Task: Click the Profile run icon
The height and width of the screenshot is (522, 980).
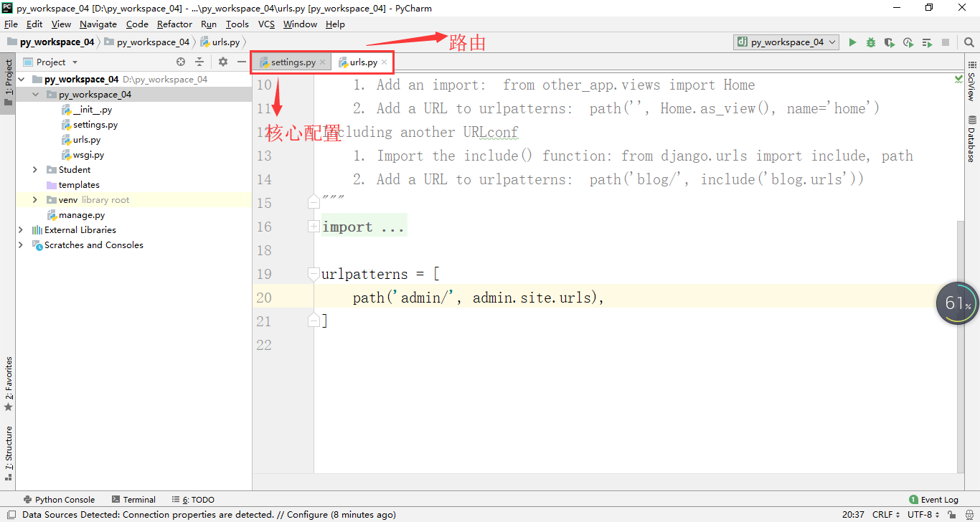Action: pos(908,42)
